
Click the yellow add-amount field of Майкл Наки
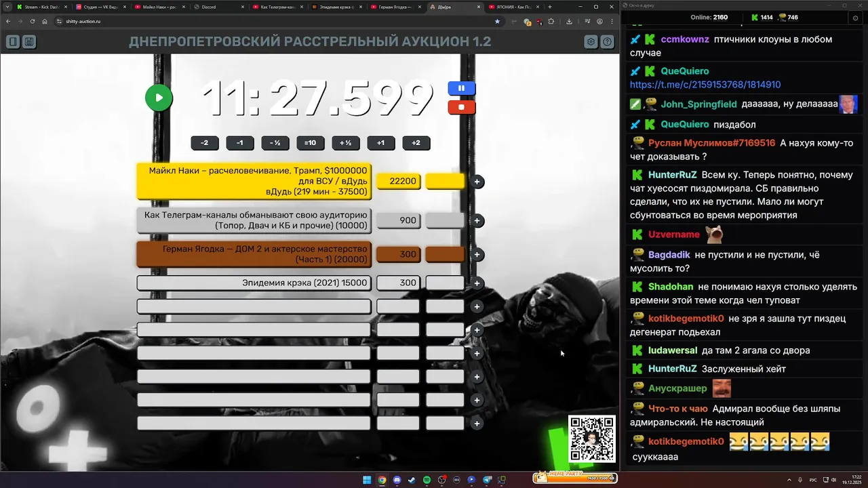(445, 181)
